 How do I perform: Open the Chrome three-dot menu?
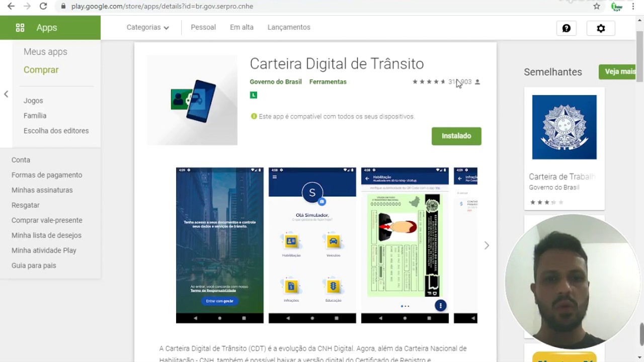[633, 6]
